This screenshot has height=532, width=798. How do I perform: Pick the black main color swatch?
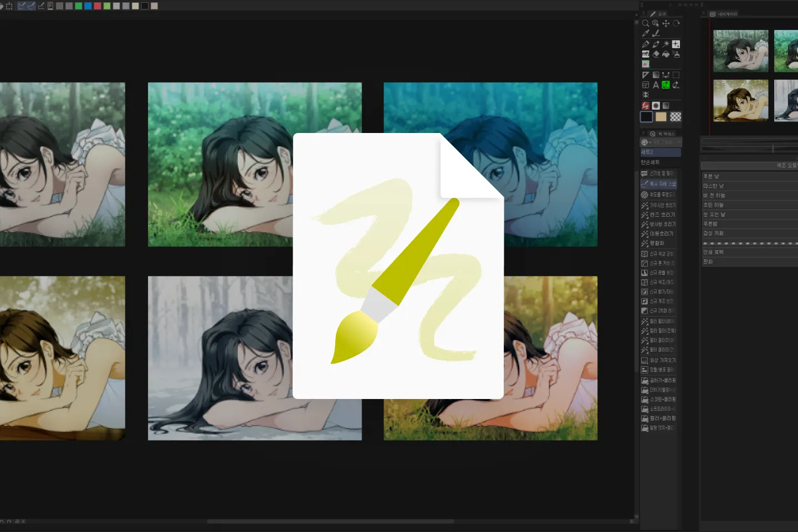[646, 117]
